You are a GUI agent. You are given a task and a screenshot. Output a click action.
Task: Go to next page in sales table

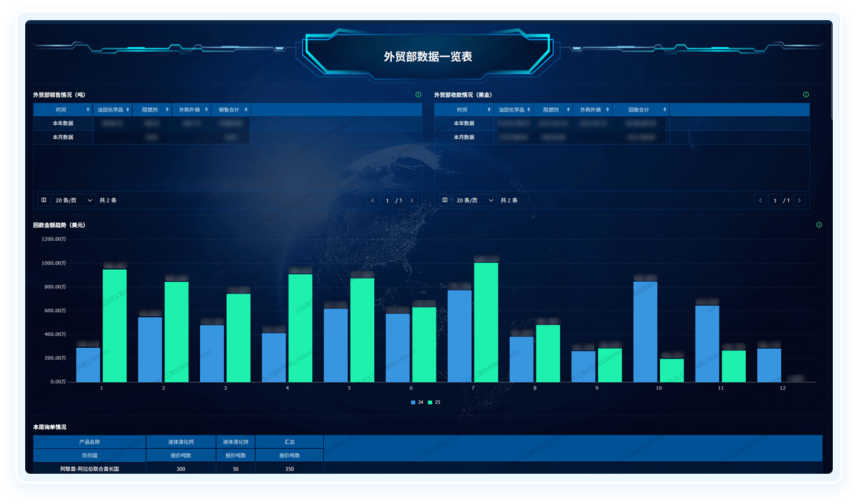(412, 200)
